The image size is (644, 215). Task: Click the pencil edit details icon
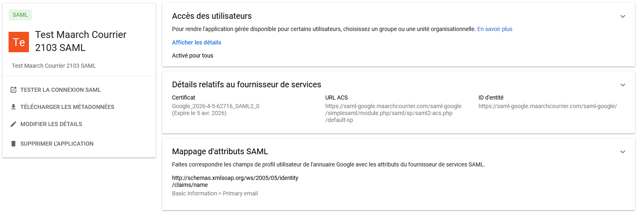[13, 124]
